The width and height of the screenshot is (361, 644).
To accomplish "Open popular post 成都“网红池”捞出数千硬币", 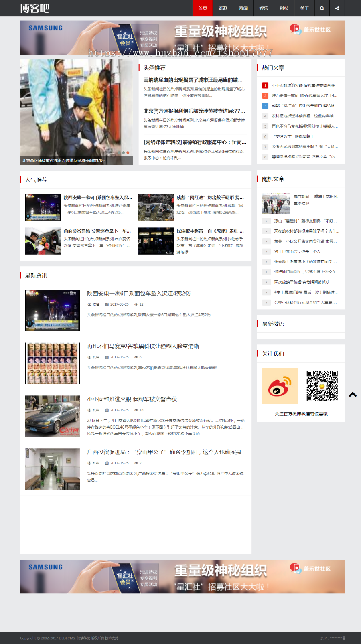I will 210,198.
